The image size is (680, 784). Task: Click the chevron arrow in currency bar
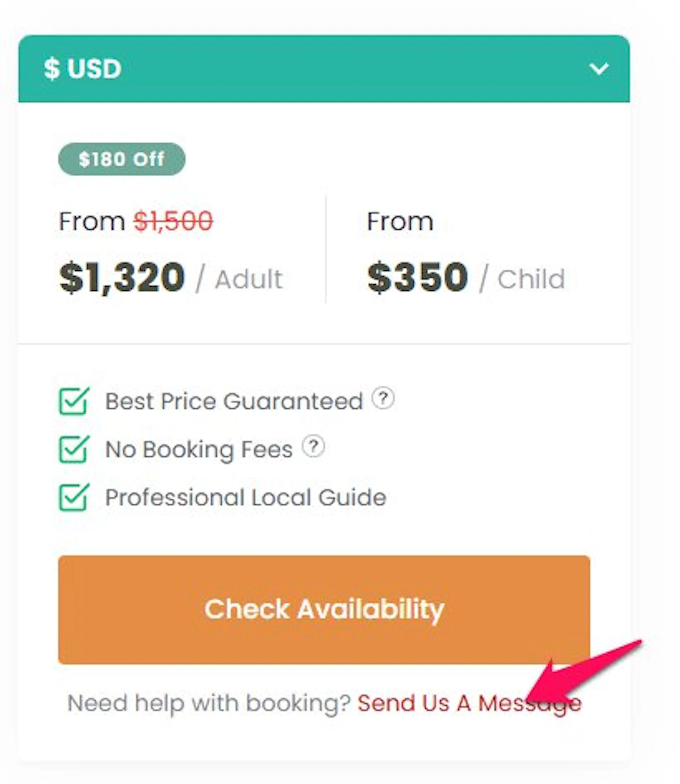599,69
